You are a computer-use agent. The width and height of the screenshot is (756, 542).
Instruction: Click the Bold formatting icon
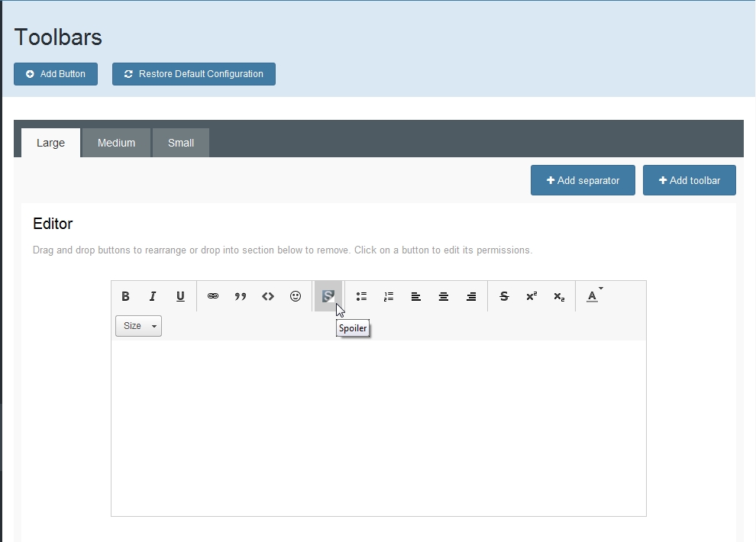(126, 296)
